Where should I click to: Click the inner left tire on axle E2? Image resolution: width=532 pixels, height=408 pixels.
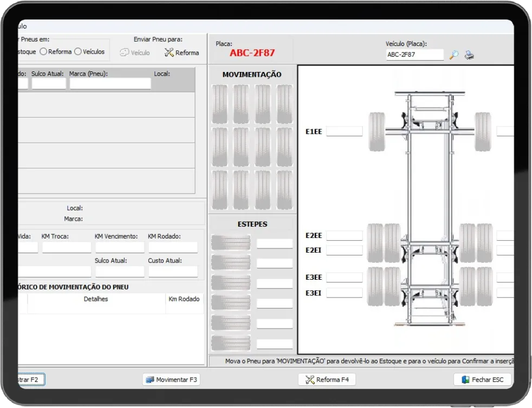[x=393, y=243]
